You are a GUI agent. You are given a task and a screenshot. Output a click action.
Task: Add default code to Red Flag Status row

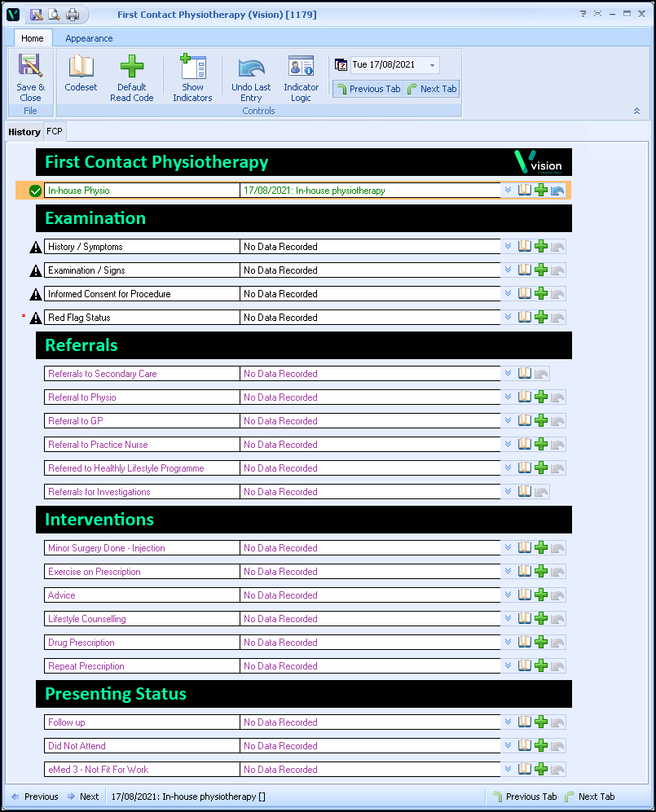(541, 318)
